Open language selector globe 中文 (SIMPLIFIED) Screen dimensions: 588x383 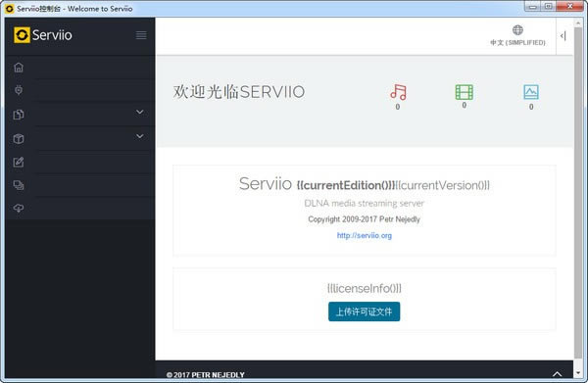pyautogui.click(x=517, y=35)
